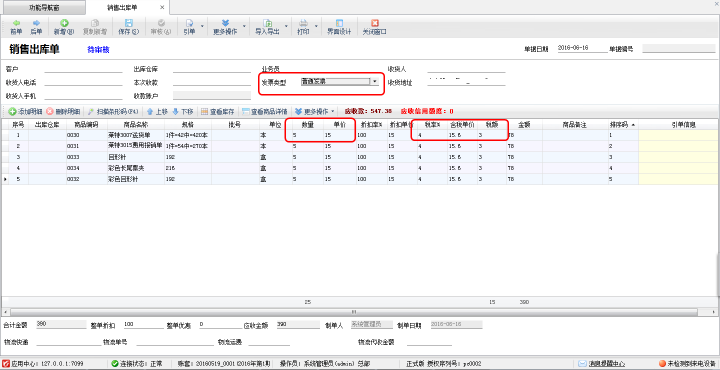Screen dimensions: 720x370
Task: Expand the 导入导出 dropdown arrow
Action: click(x=286, y=26)
